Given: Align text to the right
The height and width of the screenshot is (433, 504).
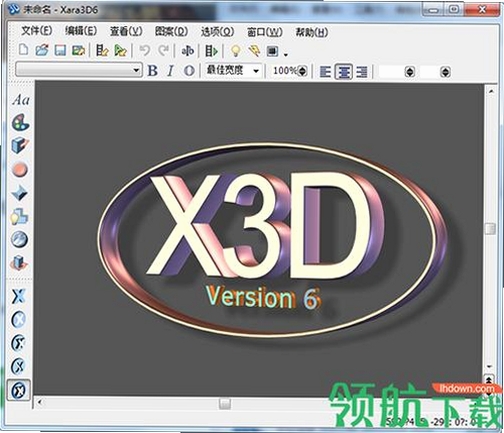Looking at the screenshot, I should [x=362, y=71].
